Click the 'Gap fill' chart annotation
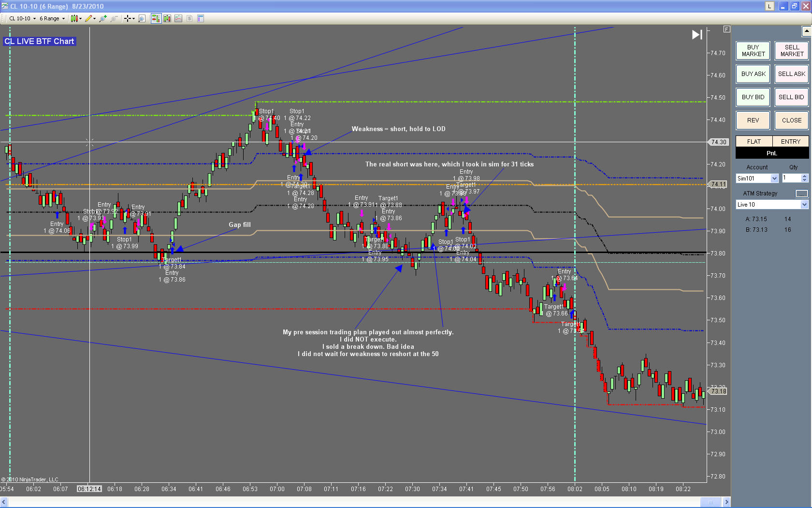This screenshot has width=812, height=508. coord(240,224)
